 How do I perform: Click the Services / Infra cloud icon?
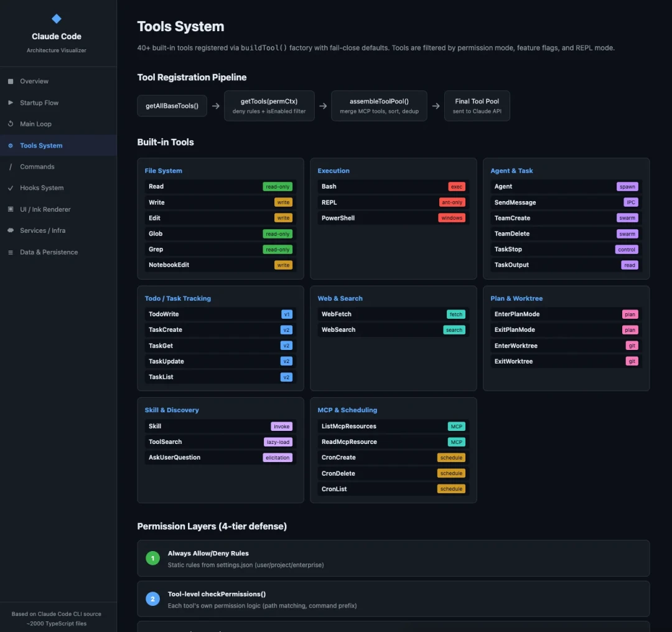click(11, 230)
